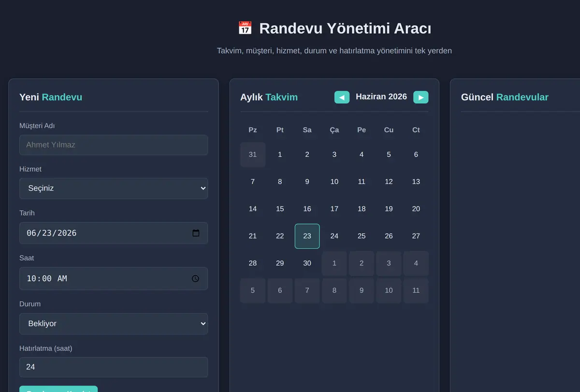This screenshot has width=580, height=392.
Task: Pick day 16 in the calendar
Action: (x=307, y=209)
